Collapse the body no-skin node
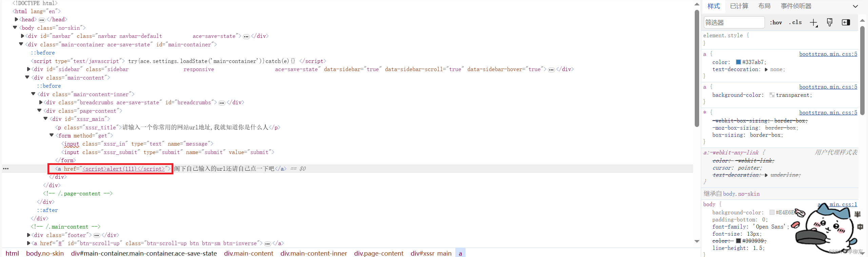The image size is (868, 257). point(15,27)
